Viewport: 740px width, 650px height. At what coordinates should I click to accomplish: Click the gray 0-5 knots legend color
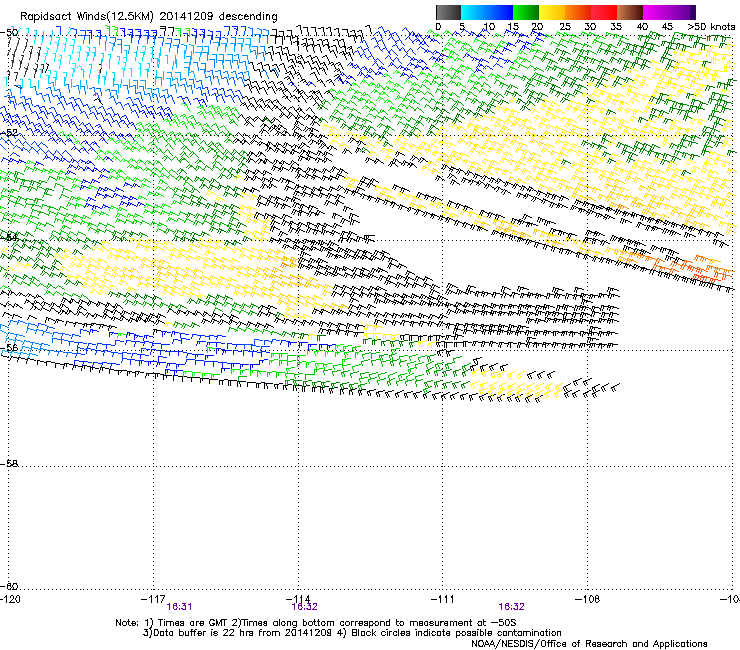click(x=448, y=12)
